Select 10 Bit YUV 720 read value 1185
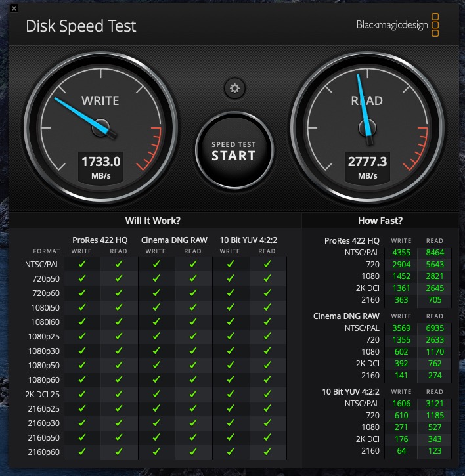 (435, 416)
